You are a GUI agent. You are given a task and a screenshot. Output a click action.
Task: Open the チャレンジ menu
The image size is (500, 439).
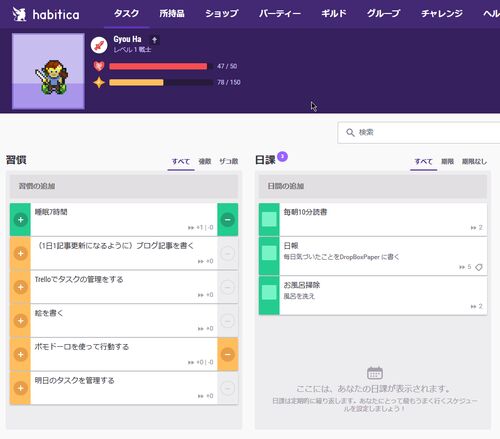(442, 14)
